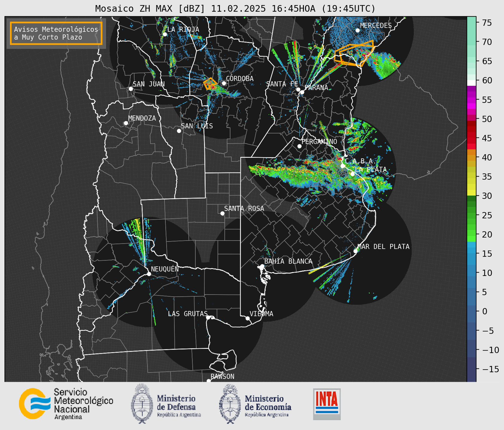This screenshot has height=430, width=504.
Task: Click the orange warning polygon near Córdoba
Action: pyautogui.click(x=210, y=84)
